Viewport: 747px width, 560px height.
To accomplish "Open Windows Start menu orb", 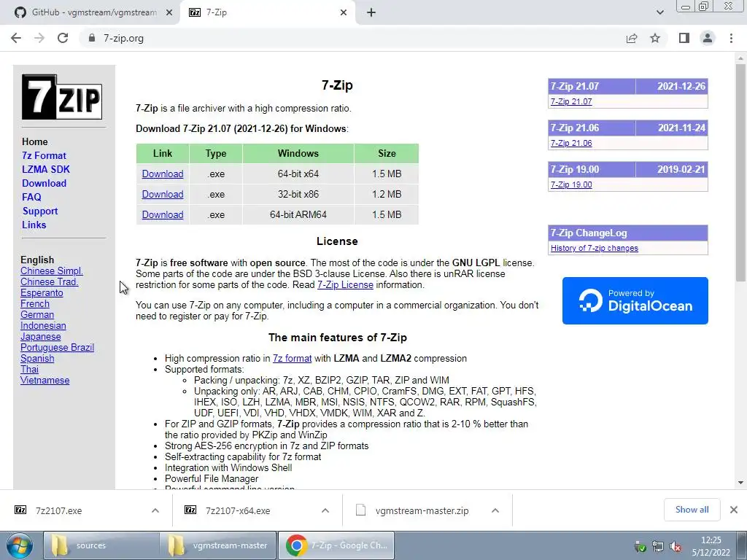I will pos(20,545).
